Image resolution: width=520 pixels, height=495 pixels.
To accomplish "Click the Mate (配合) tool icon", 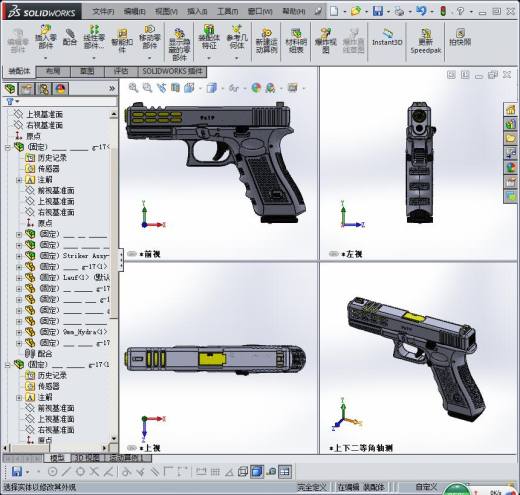I will pos(70,37).
